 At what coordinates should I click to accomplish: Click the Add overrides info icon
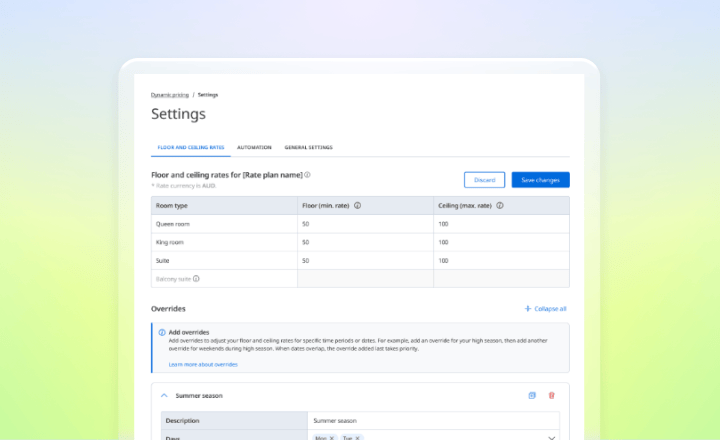[x=162, y=332]
